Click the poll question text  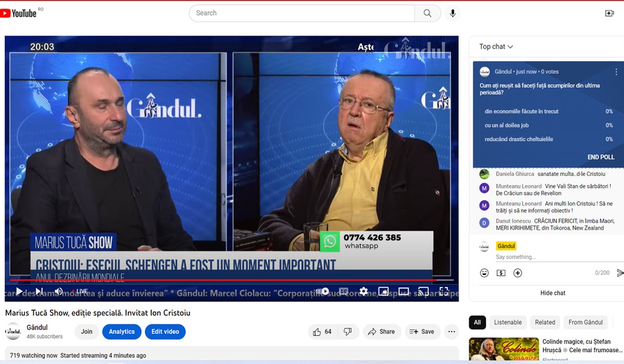click(540, 89)
